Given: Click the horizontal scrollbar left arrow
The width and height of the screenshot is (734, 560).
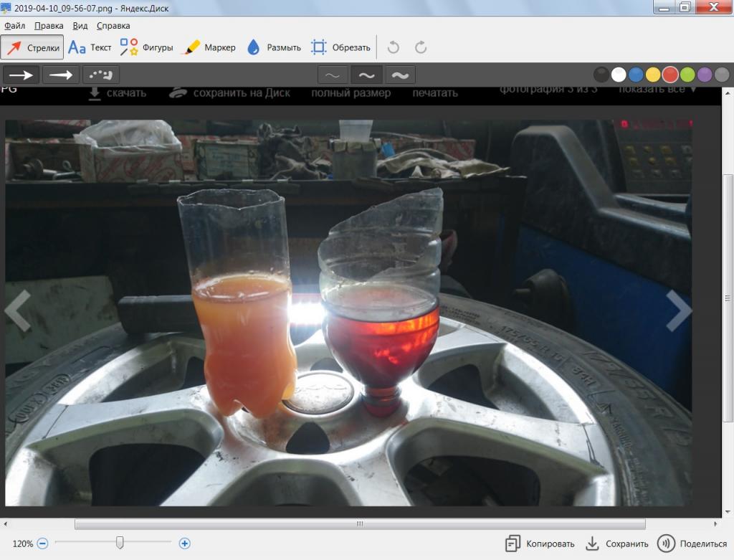Looking at the screenshot, I should (x=5, y=523).
